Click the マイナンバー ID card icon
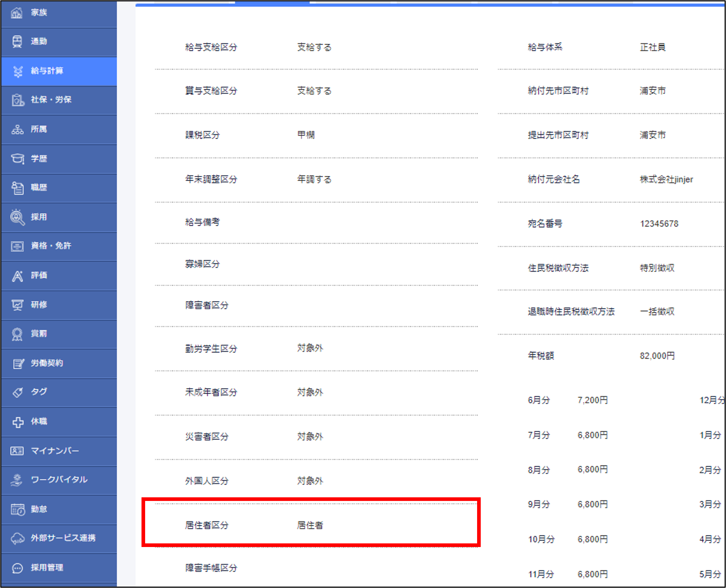This screenshot has width=726, height=588. [17, 451]
